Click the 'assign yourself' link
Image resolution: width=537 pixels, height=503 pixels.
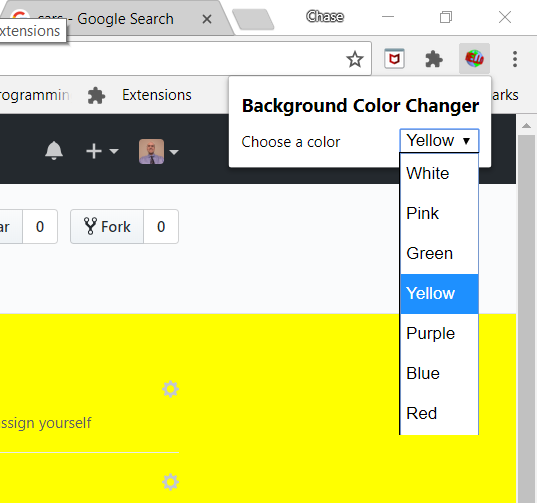[x=46, y=423]
